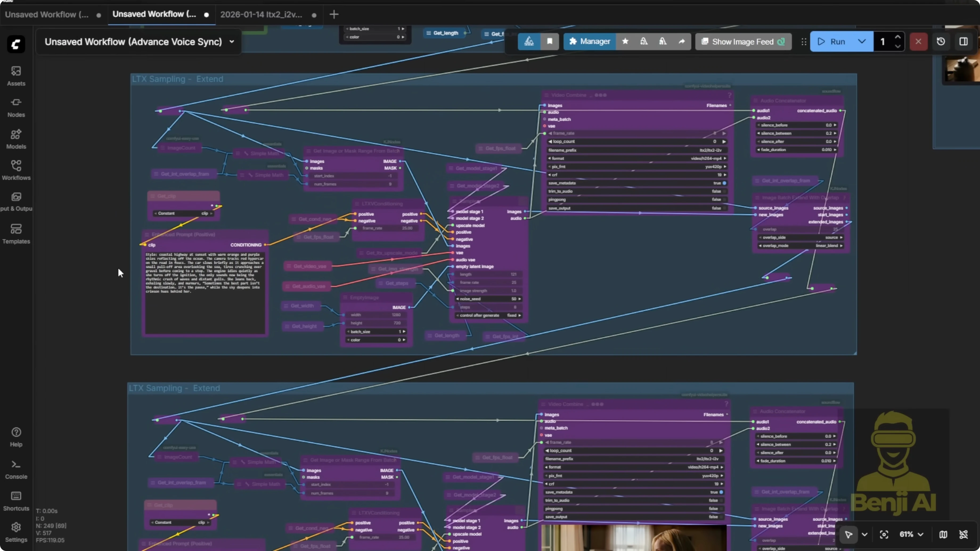Click the bookmark icon in toolbar

550,42
